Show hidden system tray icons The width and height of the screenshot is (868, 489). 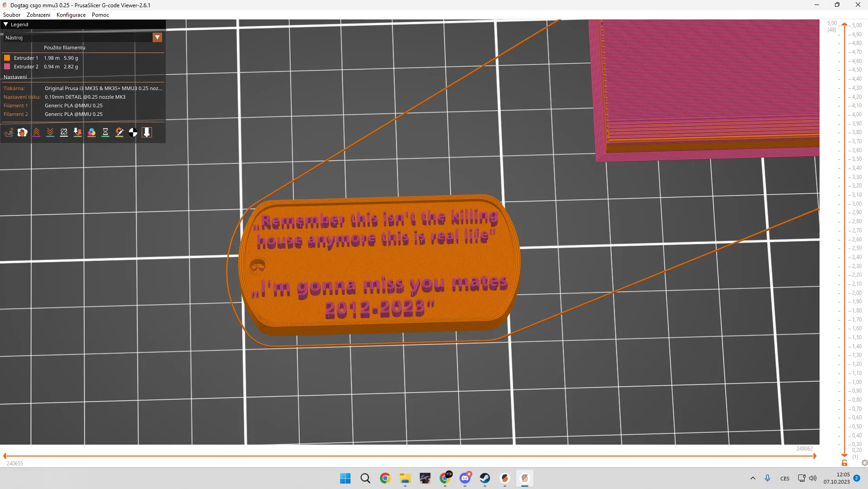[x=753, y=478]
